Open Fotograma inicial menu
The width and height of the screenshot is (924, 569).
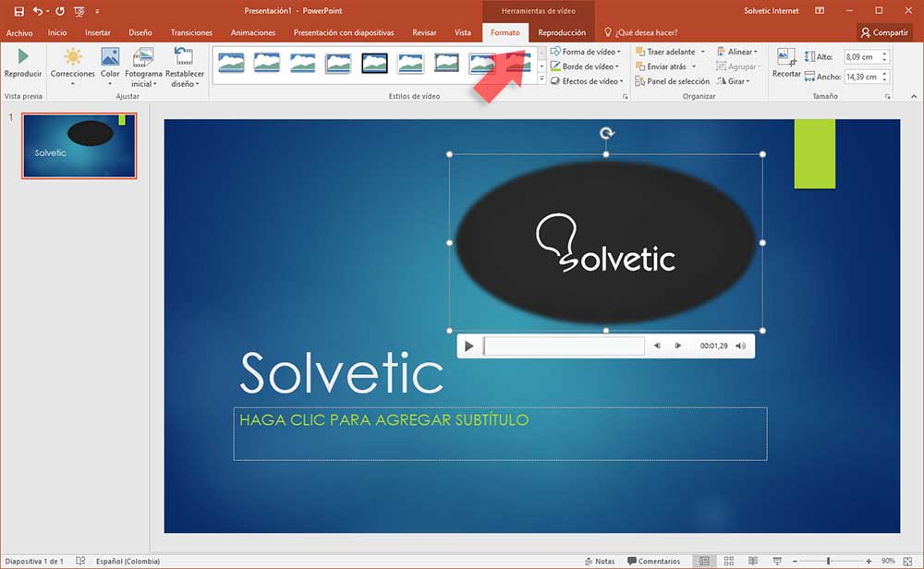click(143, 67)
